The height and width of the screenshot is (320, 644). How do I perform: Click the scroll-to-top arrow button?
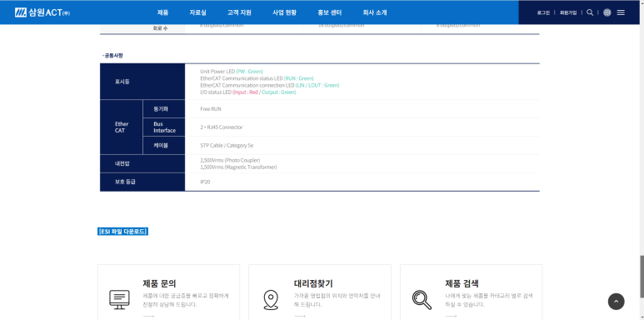(x=616, y=302)
